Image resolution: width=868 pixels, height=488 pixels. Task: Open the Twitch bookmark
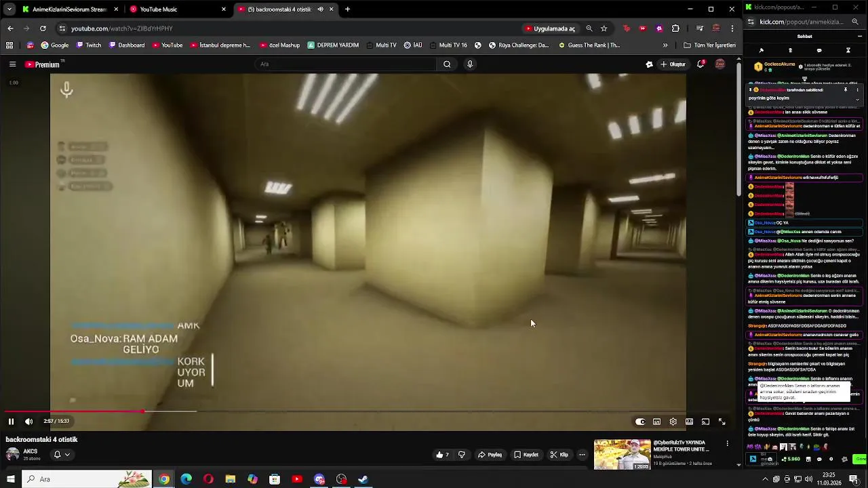coord(89,45)
